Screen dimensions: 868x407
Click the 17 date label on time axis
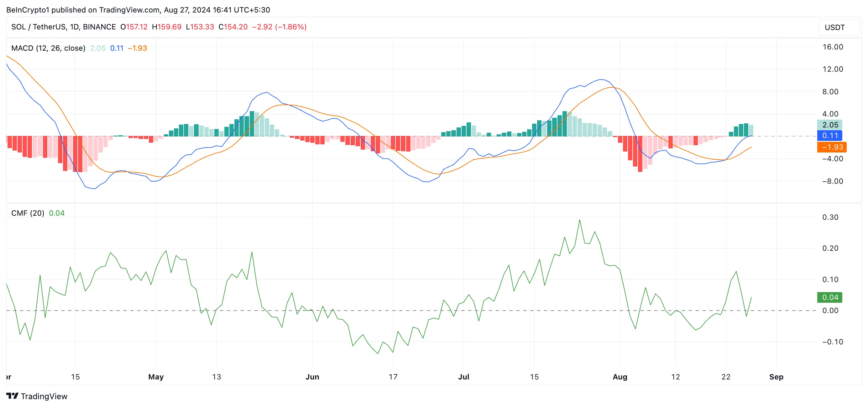pyautogui.click(x=393, y=377)
